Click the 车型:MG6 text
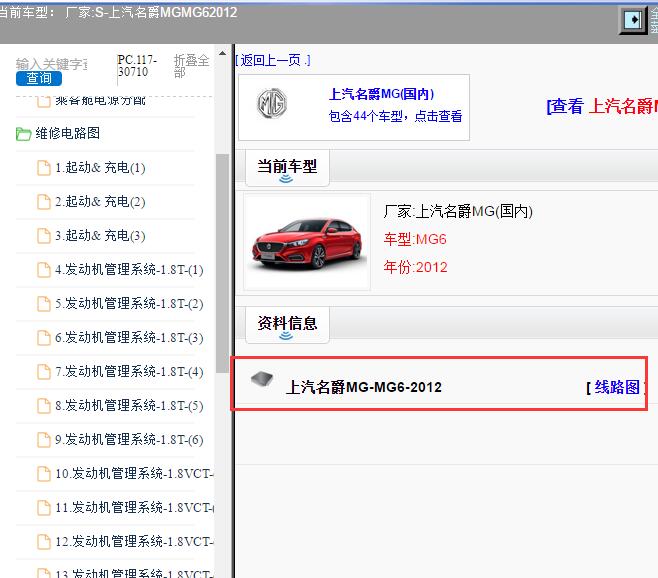 tap(415, 239)
